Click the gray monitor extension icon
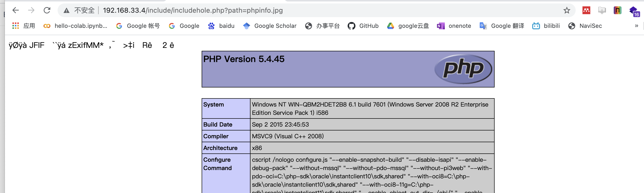This screenshot has width=644, height=193. tap(602, 10)
